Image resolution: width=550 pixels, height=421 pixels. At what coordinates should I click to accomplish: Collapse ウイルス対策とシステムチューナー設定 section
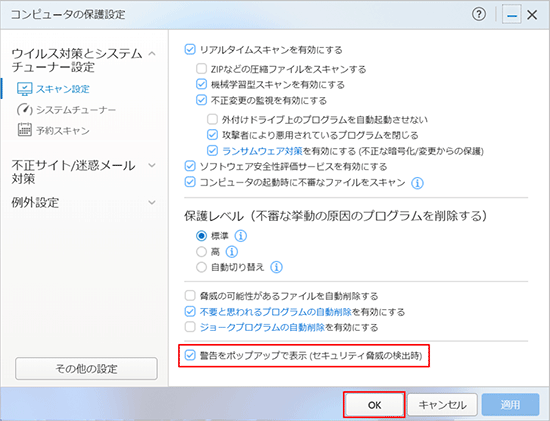click(152, 54)
